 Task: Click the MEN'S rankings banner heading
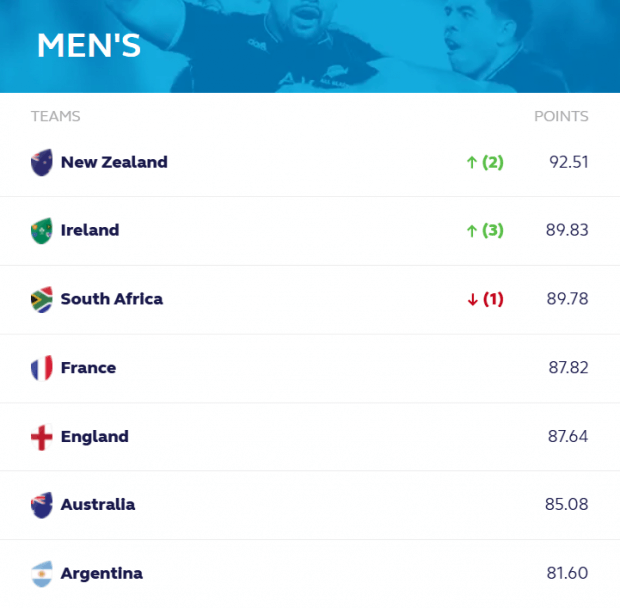coord(89,45)
